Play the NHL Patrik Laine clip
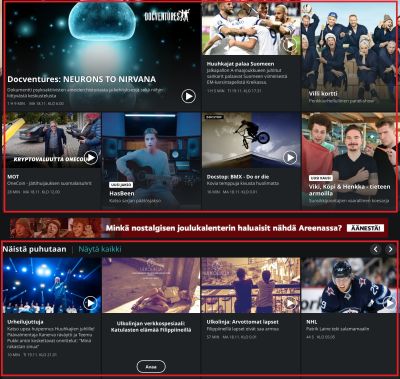400x379 pixels. click(390, 303)
